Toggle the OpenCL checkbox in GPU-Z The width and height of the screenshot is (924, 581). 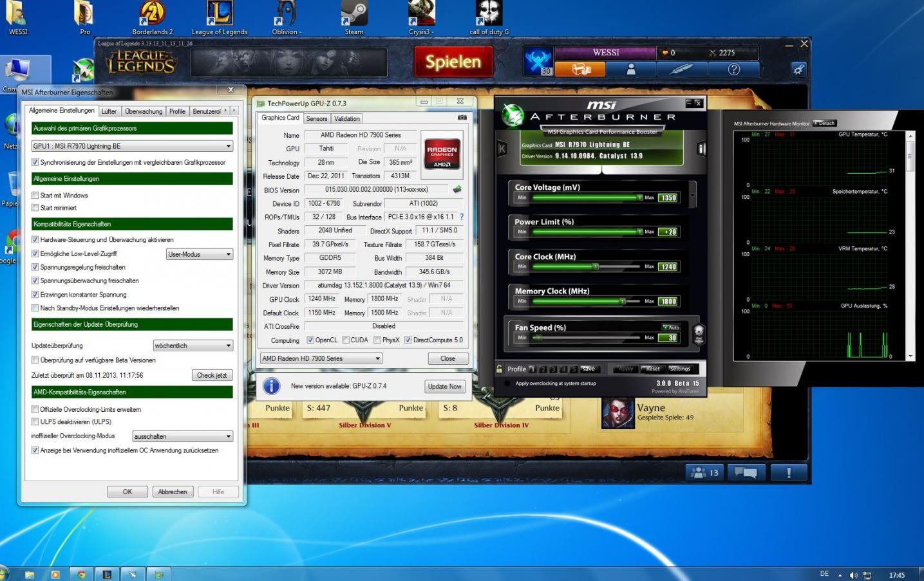click(x=310, y=340)
